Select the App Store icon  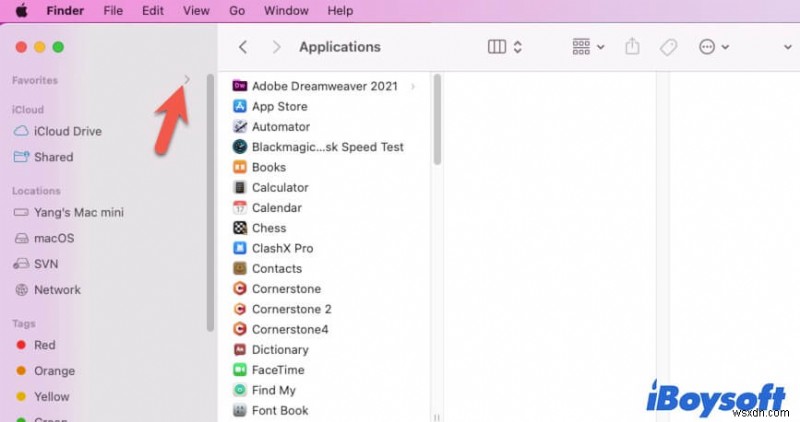240,106
